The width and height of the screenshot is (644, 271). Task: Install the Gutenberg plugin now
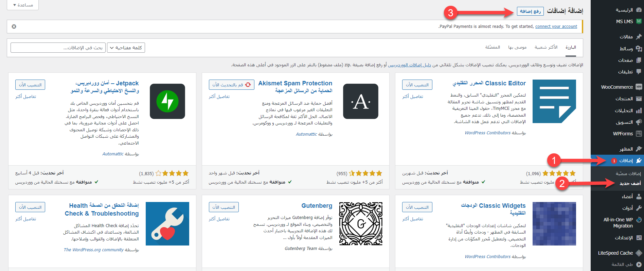coord(224,207)
